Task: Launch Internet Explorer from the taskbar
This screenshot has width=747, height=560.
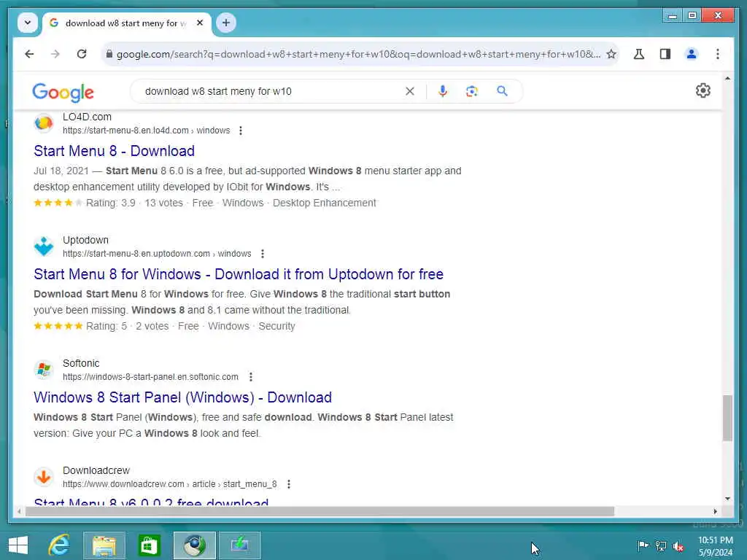Action: coord(60,545)
